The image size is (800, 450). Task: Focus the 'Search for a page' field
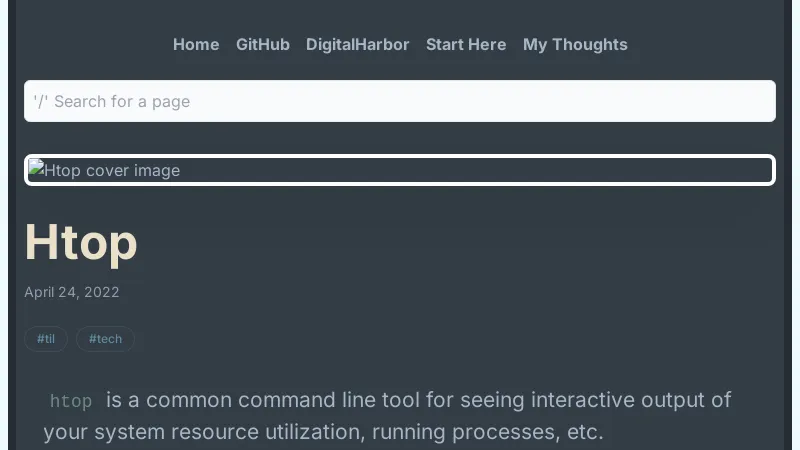400,101
